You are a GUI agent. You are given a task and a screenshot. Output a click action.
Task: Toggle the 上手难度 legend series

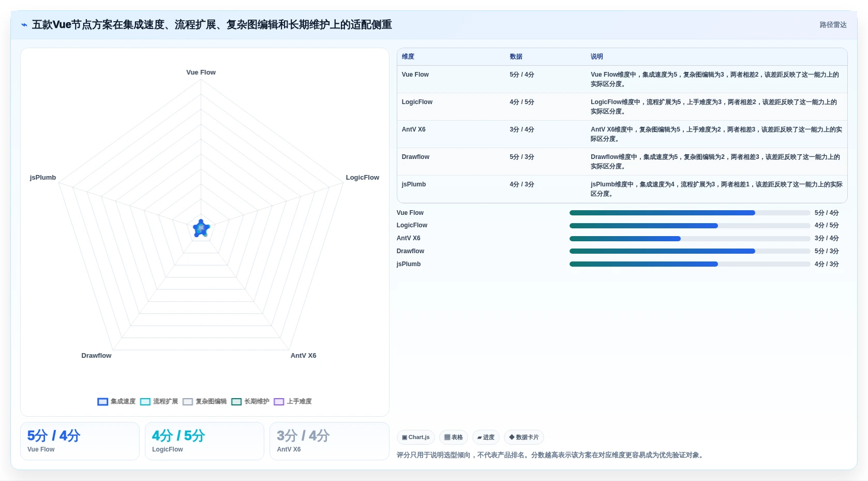[x=293, y=401]
